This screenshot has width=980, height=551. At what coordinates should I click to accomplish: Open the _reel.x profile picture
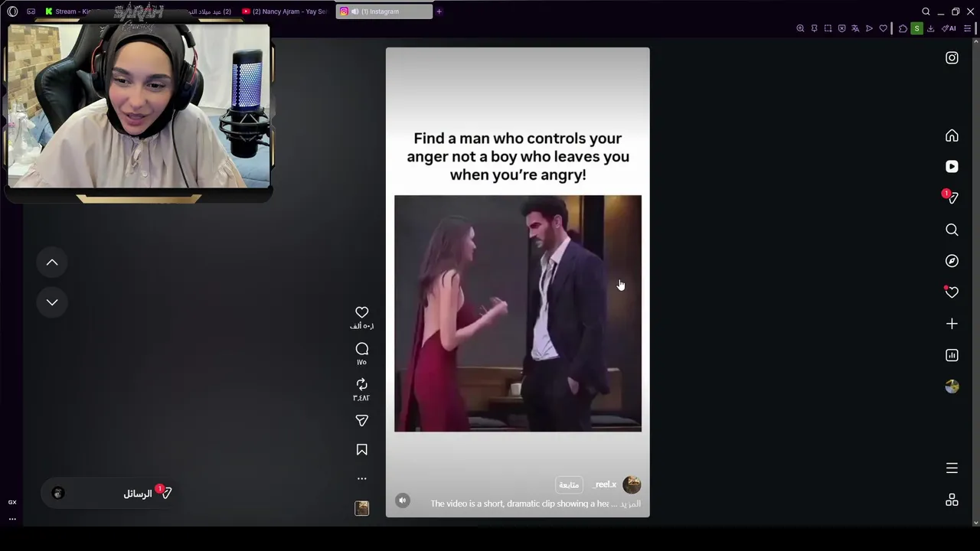[x=632, y=484]
